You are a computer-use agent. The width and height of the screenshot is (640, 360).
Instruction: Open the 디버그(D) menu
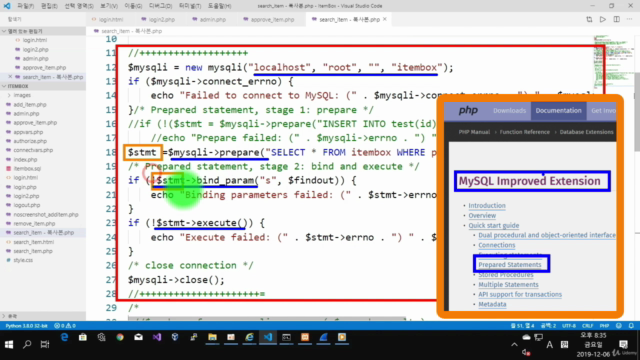[x=160, y=6]
